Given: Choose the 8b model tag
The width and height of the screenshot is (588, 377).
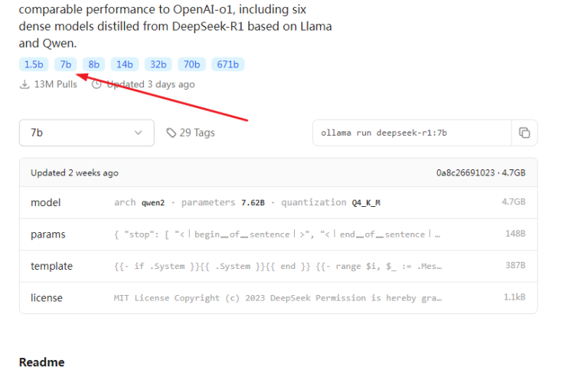Looking at the screenshot, I should (93, 64).
